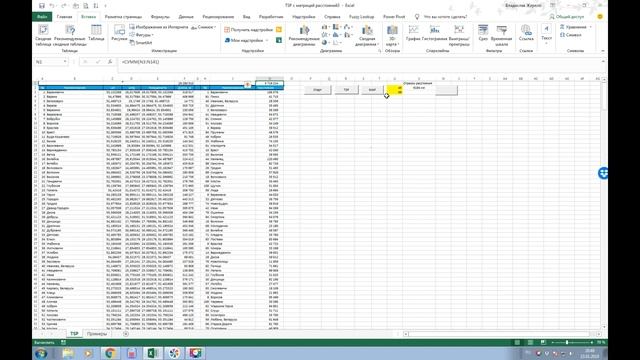
Task: Insert Online Pictures (Изображения из Интернета)
Action: [x=159, y=27]
